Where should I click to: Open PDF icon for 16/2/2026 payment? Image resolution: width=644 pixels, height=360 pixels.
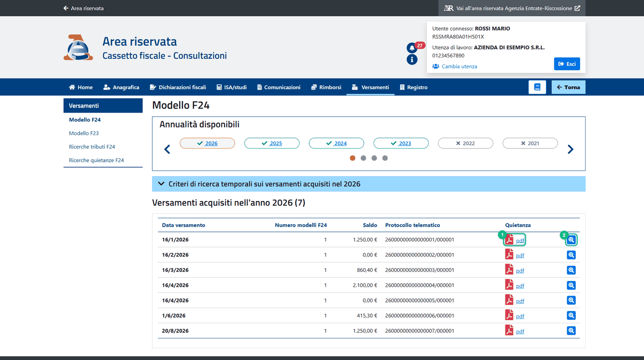pyautogui.click(x=509, y=255)
